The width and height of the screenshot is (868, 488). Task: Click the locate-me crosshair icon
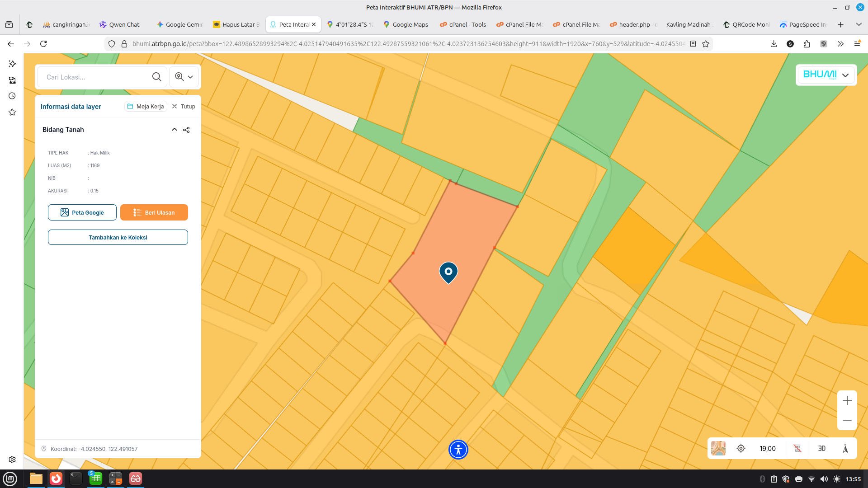tap(741, 448)
